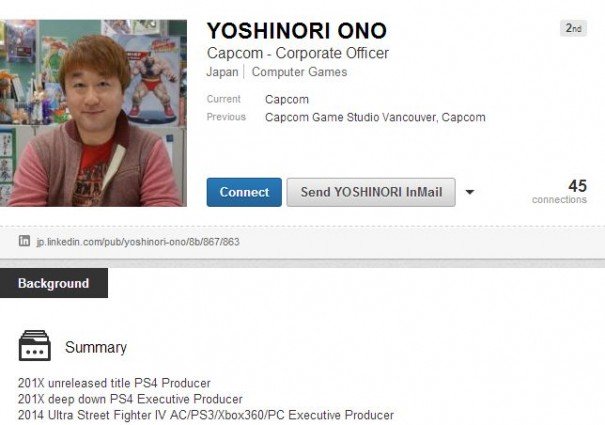Select the Ultra Street Fighter IV summary line
The width and height of the screenshot is (605, 425).
pyautogui.click(x=206, y=415)
